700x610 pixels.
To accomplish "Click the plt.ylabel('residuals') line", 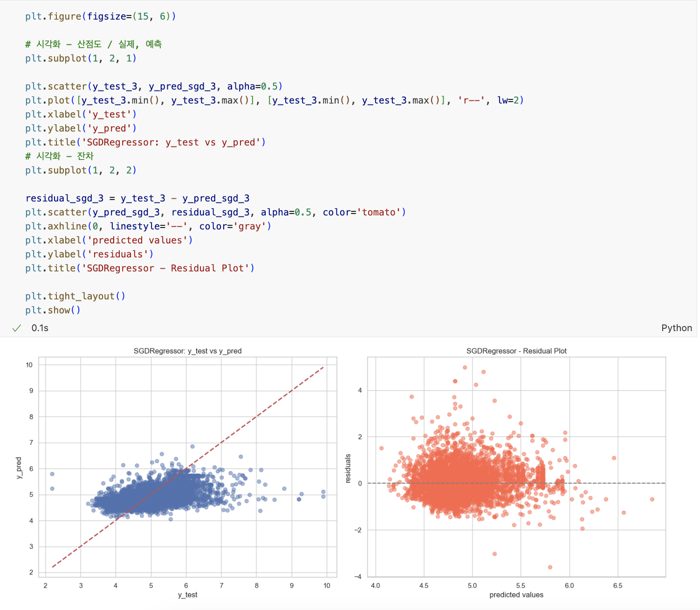I will [x=89, y=254].
